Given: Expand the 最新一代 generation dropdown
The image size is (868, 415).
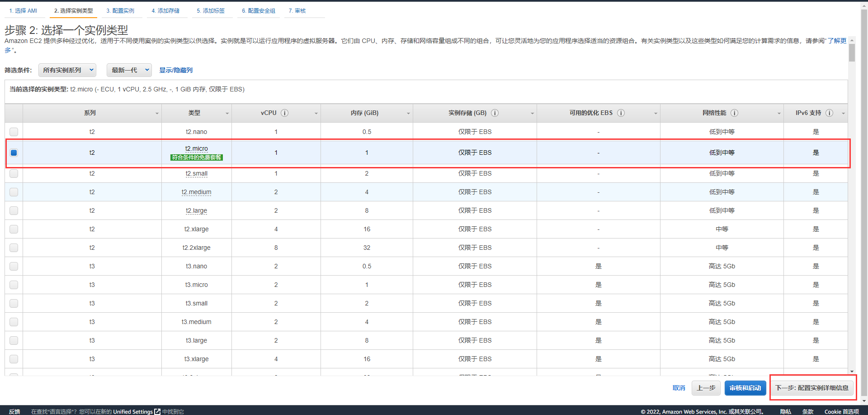Looking at the screenshot, I should tap(129, 70).
